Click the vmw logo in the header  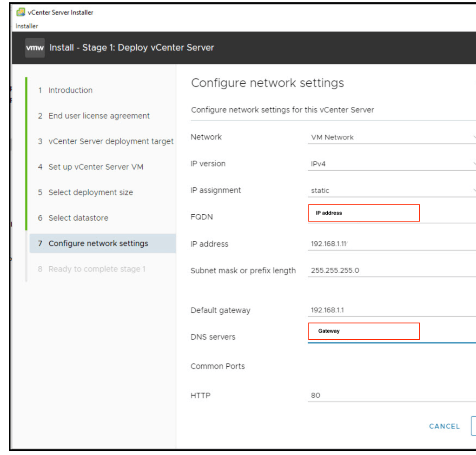[35, 48]
